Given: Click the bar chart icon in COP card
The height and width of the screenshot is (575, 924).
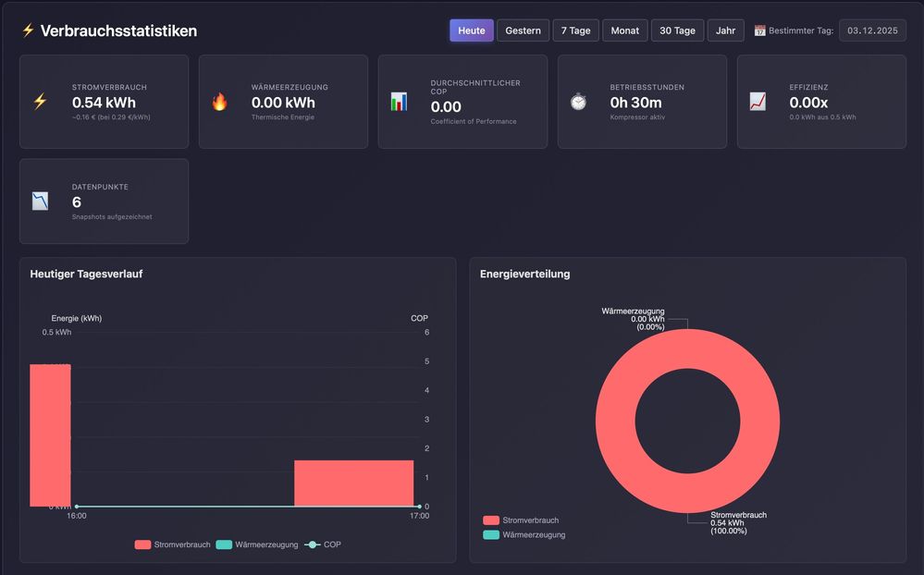Looking at the screenshot, I should pos(399,102).
